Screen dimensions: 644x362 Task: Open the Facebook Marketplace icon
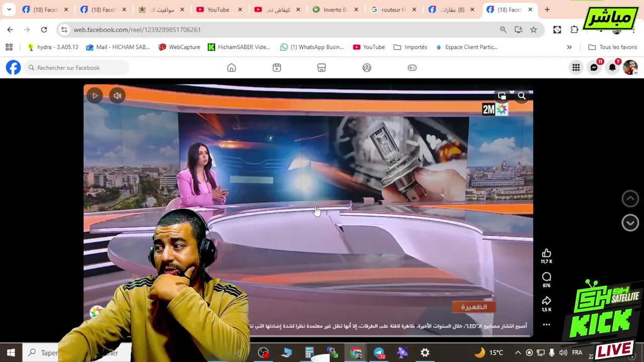(321, 68)
